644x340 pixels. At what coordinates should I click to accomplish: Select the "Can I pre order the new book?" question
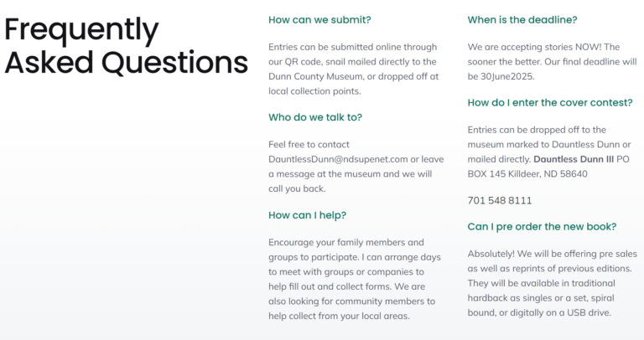(x=543, y=226)
